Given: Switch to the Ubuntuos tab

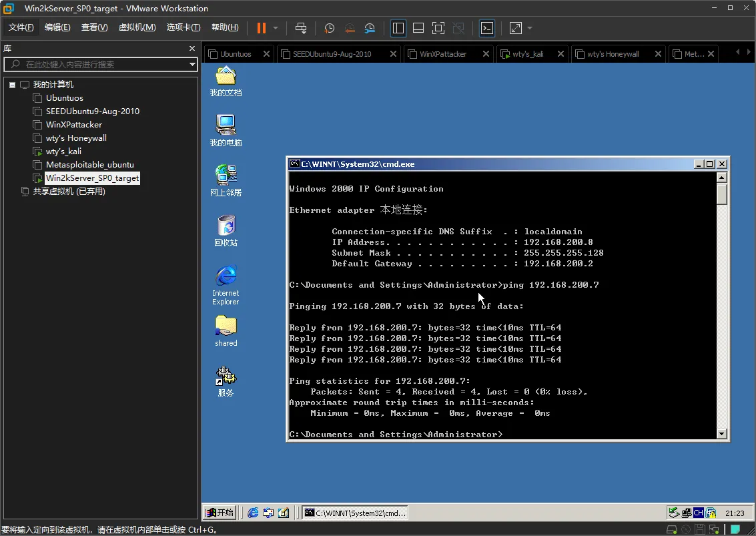Looking at the screenshot, I should 236,54.
